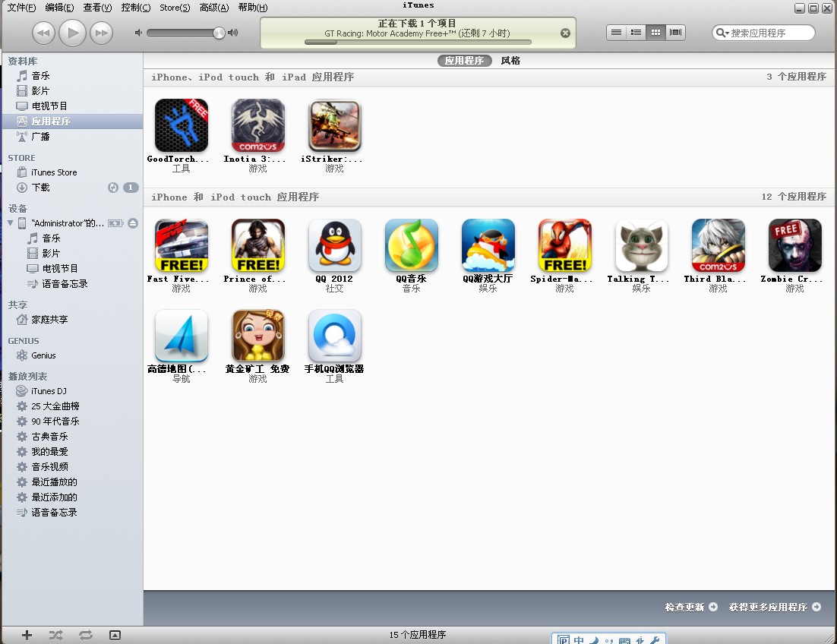This screenshot has width=837, height=644.
Task: Select the Zombie Crisis app icon
Action: [794, 245]
